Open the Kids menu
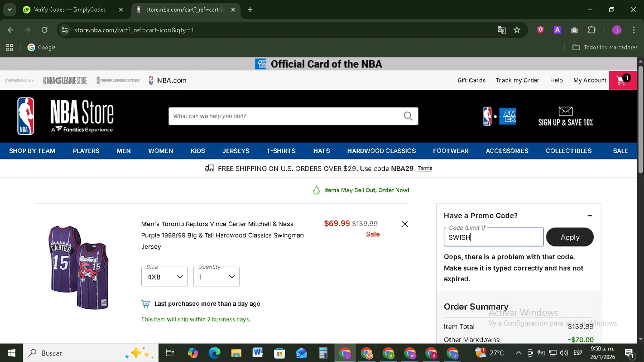Viewport: 644px width, 362px height. 198,151
